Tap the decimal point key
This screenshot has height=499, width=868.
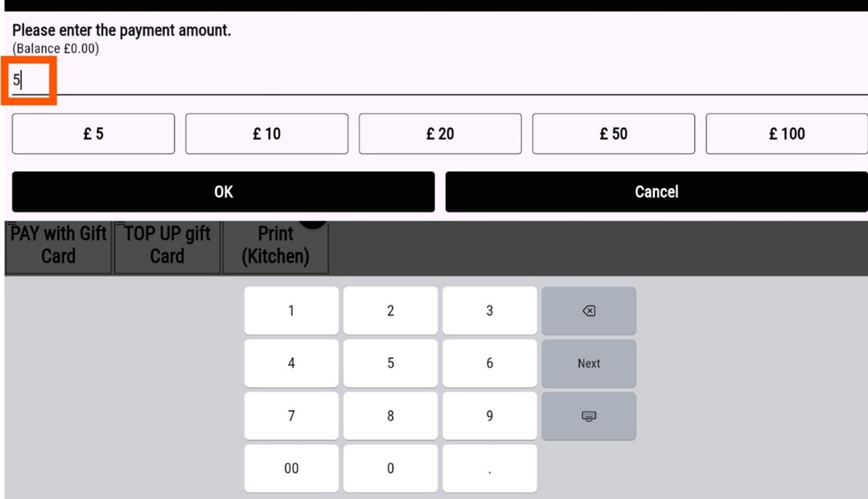489,469
